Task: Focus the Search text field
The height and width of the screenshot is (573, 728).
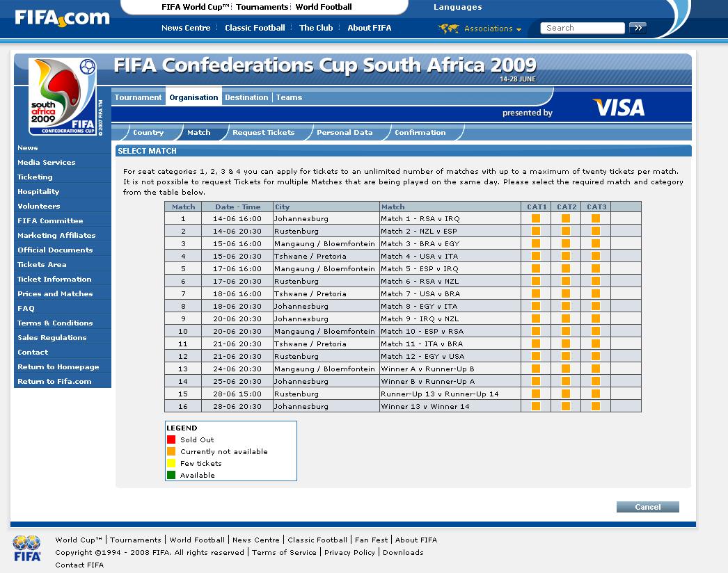Action: (x=583, y=29)
